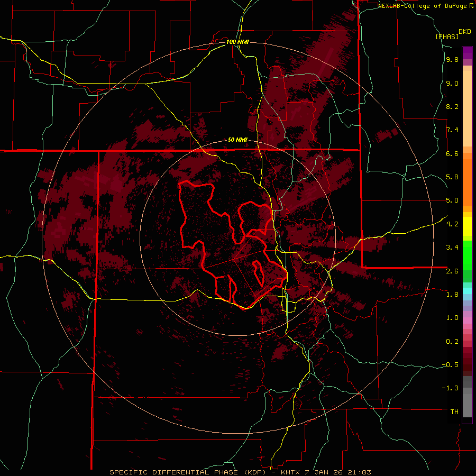Screen dimensions: 476x476
Task: Click the -0.5 scale value
Action: (450, 364)
